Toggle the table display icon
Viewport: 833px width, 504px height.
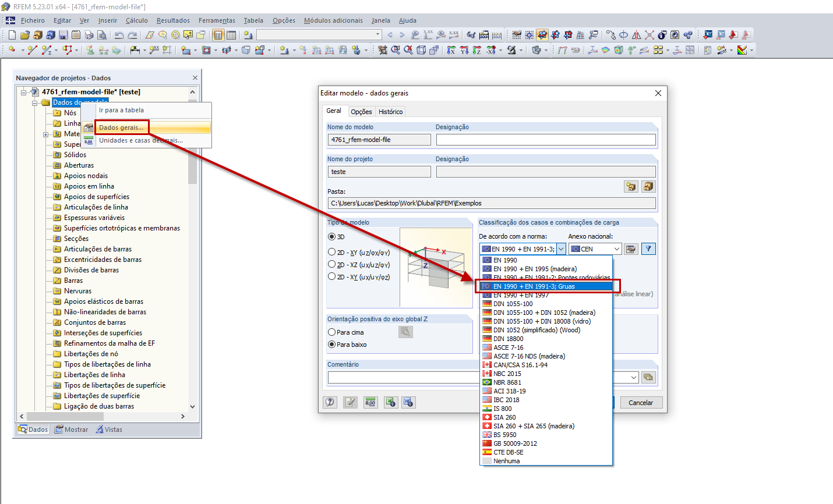coord(231,35)
